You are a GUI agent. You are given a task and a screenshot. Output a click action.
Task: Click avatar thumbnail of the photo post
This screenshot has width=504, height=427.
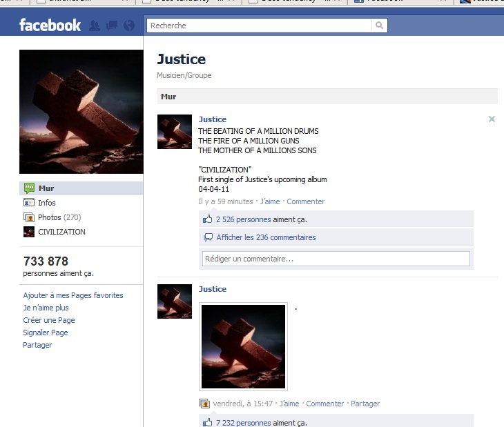175,301
